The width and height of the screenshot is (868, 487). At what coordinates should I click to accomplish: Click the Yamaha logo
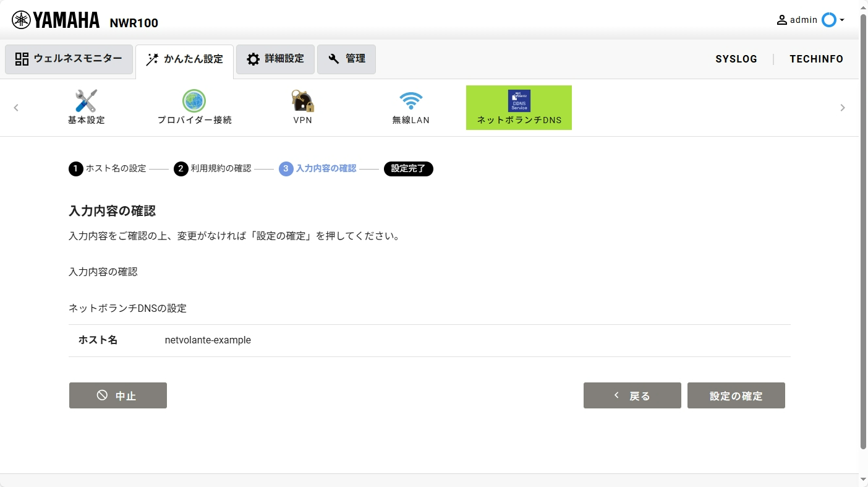[x=56, y=20]
